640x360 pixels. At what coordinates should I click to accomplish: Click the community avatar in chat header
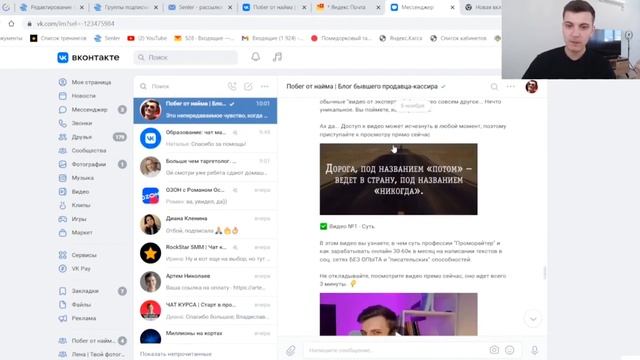pyautogui.click(x=531, y=87)
